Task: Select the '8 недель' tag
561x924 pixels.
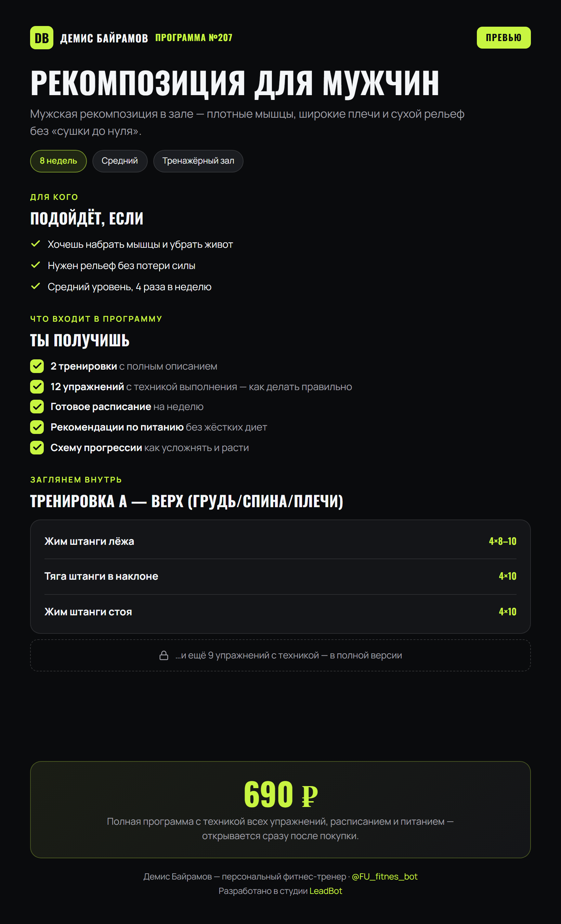Action: click(x=58, y=161)
